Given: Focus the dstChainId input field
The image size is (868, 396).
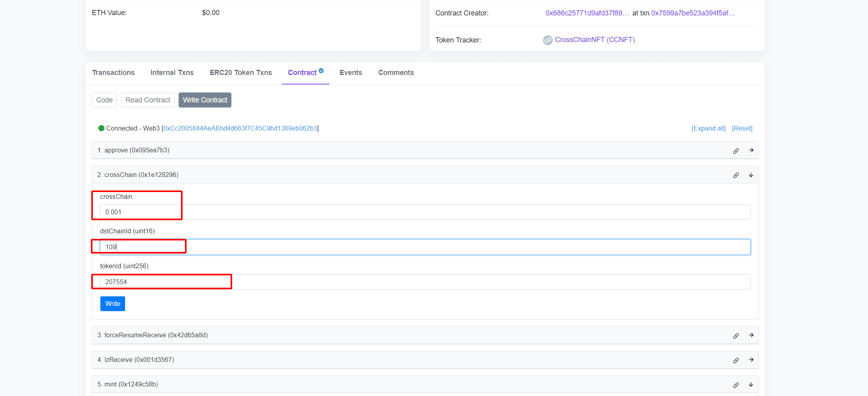Looking at the screenshot, I should tap(425, 247).
